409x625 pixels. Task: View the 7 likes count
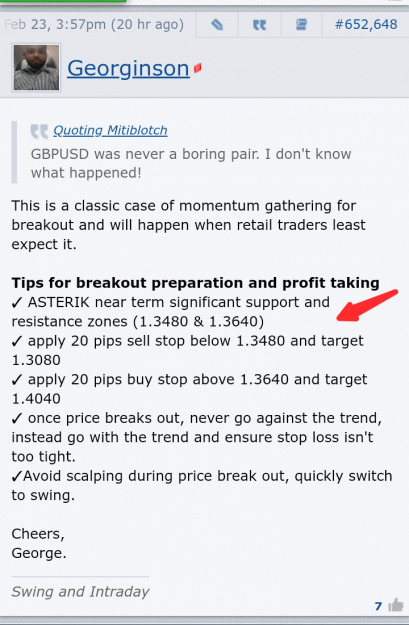tap(378, 606)
